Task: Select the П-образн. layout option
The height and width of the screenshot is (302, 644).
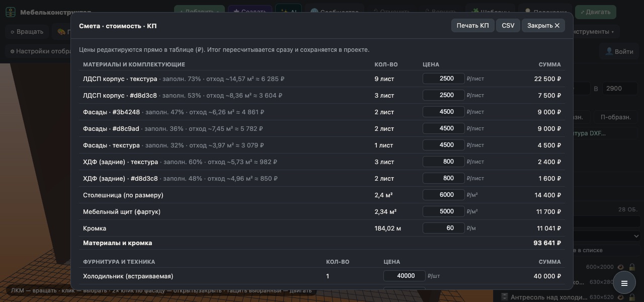Action: 615,117
